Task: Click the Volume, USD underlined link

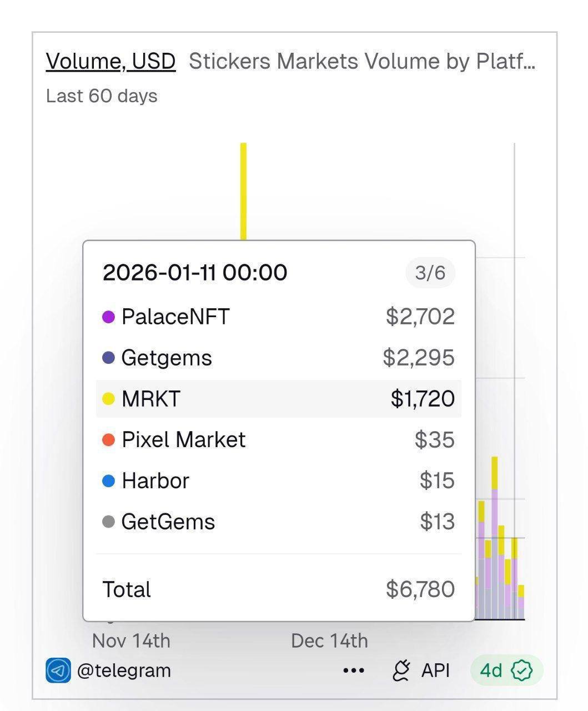Action: tap(110, 61)
